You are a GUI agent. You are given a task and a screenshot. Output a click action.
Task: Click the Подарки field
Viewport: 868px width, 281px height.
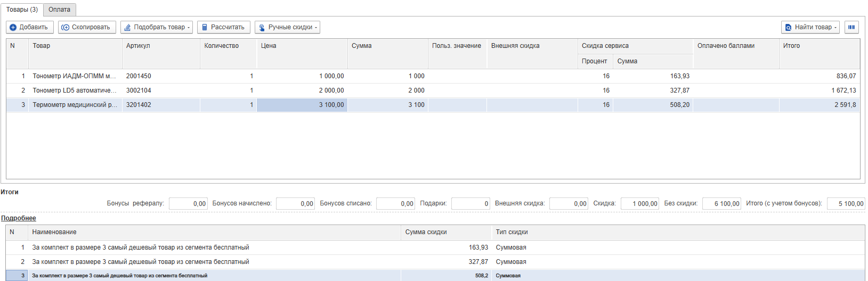470,203
